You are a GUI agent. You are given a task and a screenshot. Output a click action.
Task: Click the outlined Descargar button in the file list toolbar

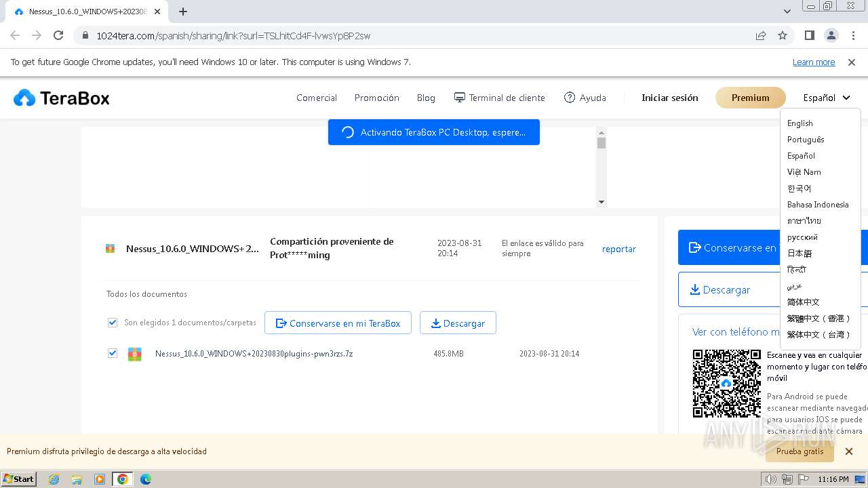458,323
